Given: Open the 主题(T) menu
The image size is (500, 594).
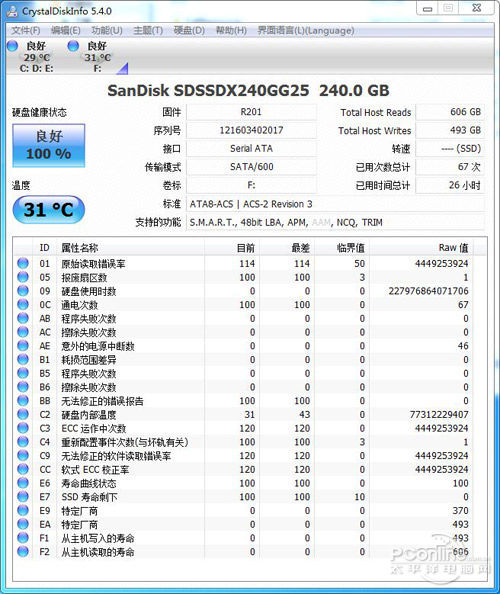Looking at the screenshot, I should [x=148, y=31].
